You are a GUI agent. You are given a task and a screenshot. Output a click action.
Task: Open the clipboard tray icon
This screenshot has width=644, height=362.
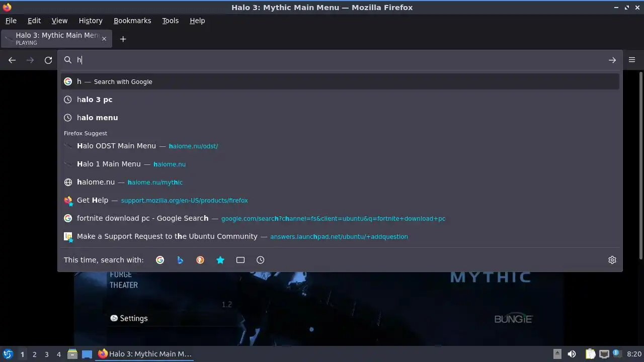click(590, 354)
